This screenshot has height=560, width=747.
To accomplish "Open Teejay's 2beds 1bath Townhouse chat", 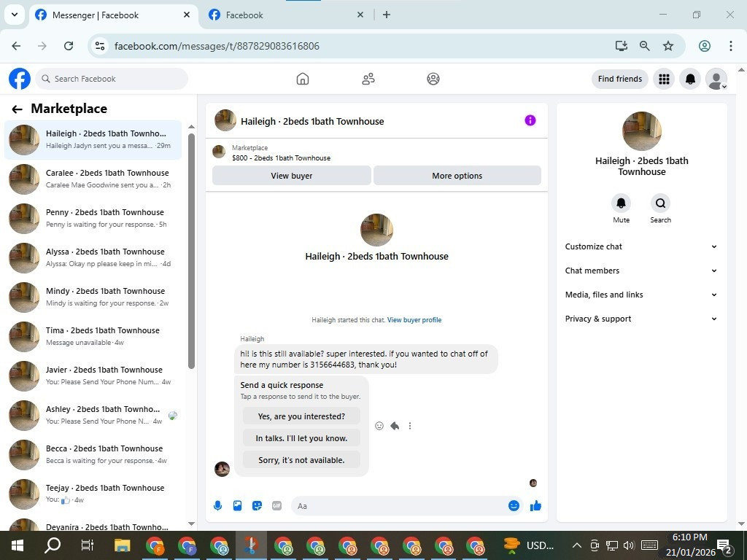I will (x=93, y=494).
